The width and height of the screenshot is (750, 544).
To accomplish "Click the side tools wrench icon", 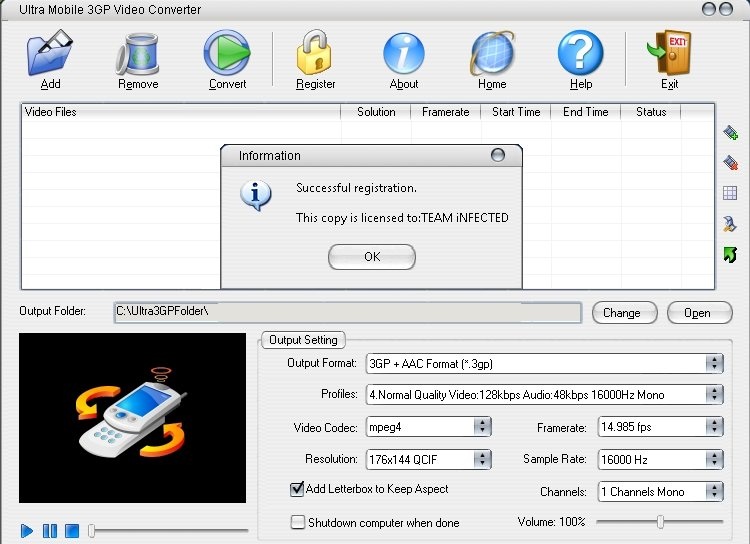I will pos(730,223).
